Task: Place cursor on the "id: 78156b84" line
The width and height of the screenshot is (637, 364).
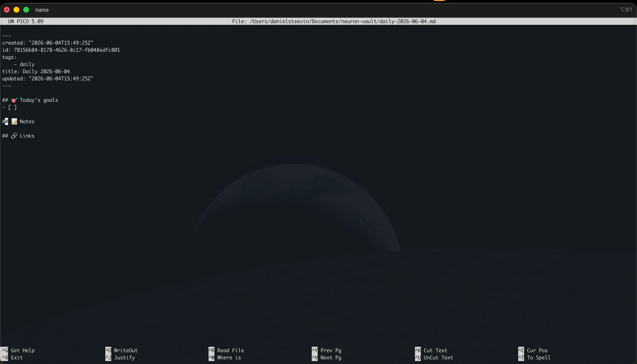Action: (x=61, y=50)
